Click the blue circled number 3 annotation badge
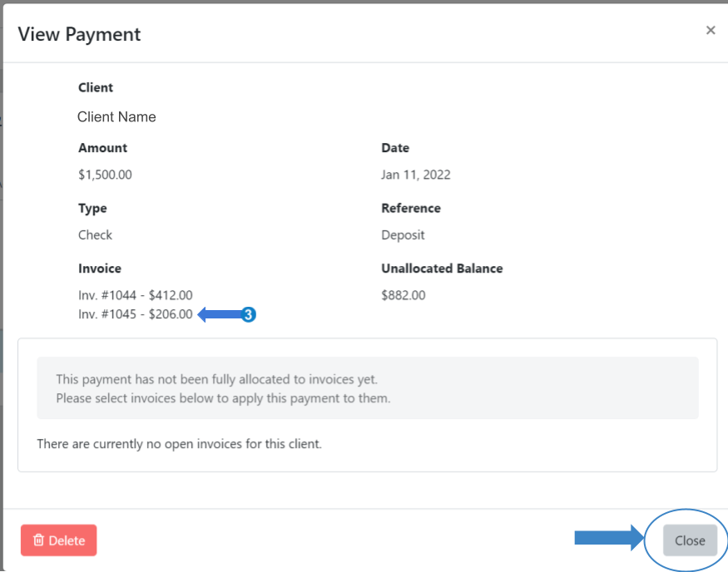The height and width of the screenshot is (572, 728). [x=248, y=315]
